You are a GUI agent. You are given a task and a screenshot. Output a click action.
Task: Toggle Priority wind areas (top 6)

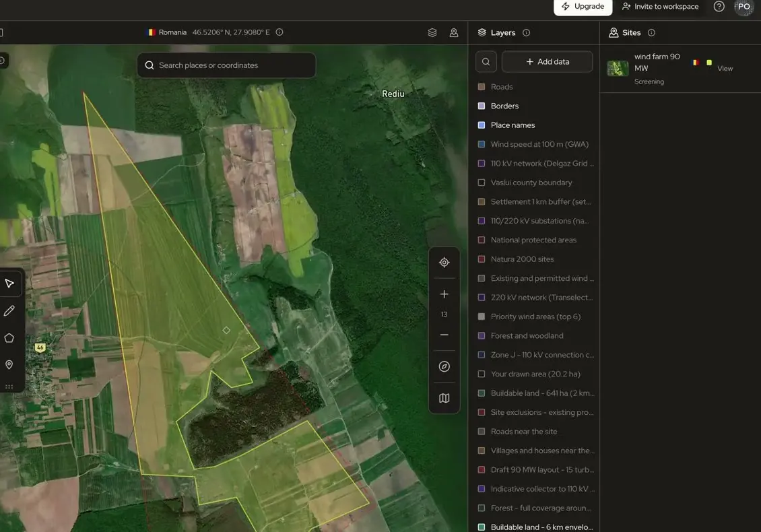pos(482,317)
